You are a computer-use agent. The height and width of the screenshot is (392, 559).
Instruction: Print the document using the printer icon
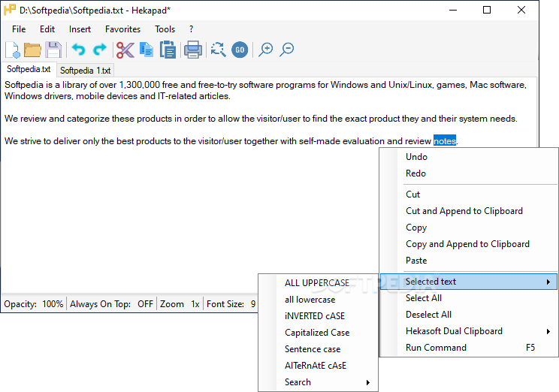(193, 50)
